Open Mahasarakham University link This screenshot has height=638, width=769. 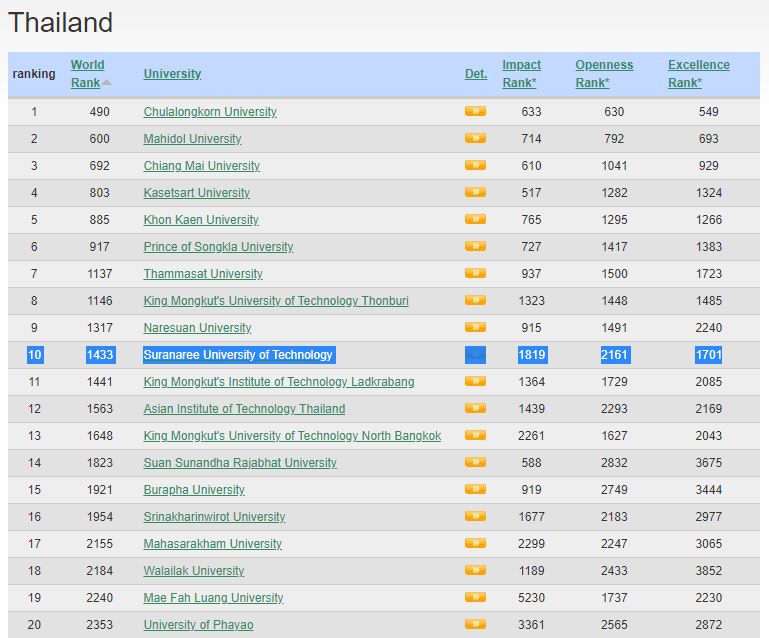tap(213, 543)
